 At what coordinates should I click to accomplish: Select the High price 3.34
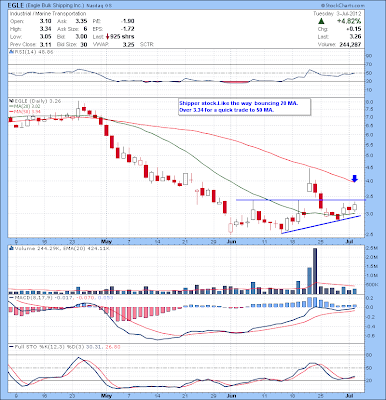coord(45,29)
